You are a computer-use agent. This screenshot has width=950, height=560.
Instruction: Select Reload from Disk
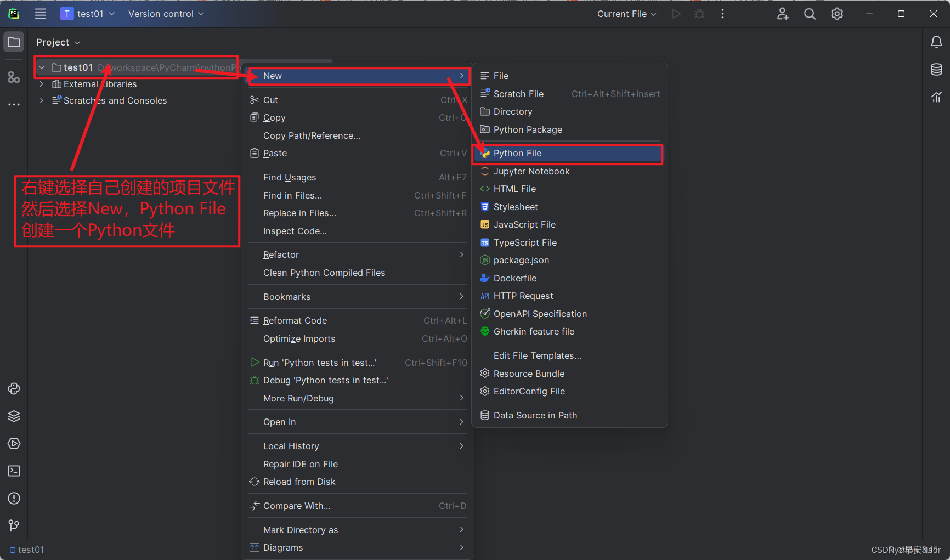click(x=357, y=482)
